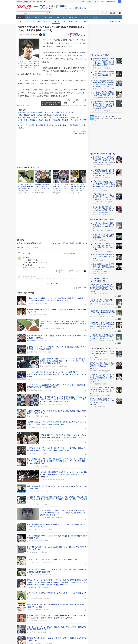Screen dimensions: 138x644
Task: Click the 新規取得 ID link
Action: [x=63, y=6]
